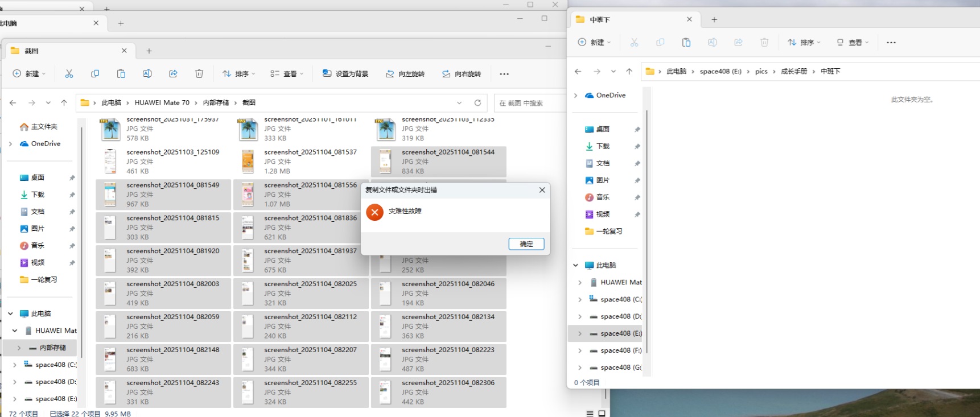Go back in the 中班下 window
This screenshot has height=417, width=980.
[578, 71]
